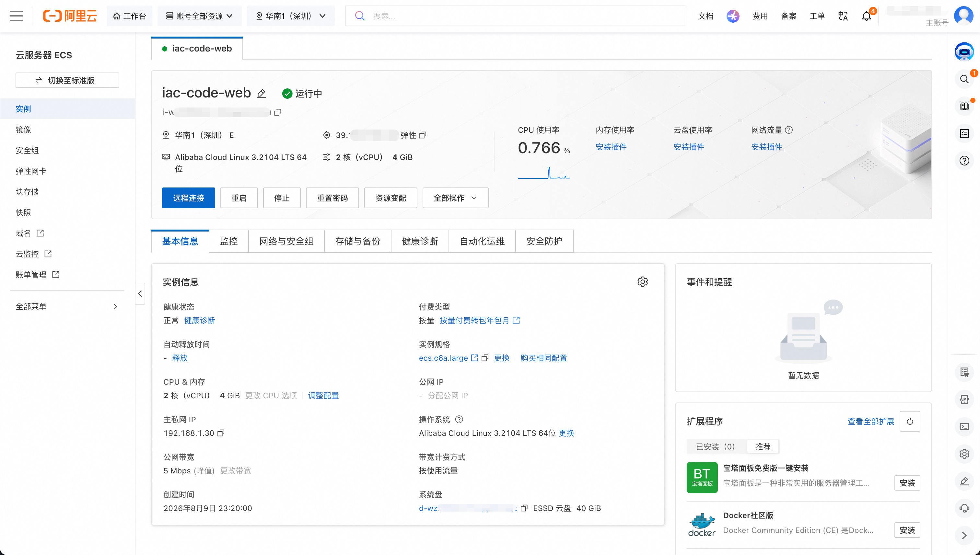
Task: Open the right sidebar search tool
Action: pos(964,79)
